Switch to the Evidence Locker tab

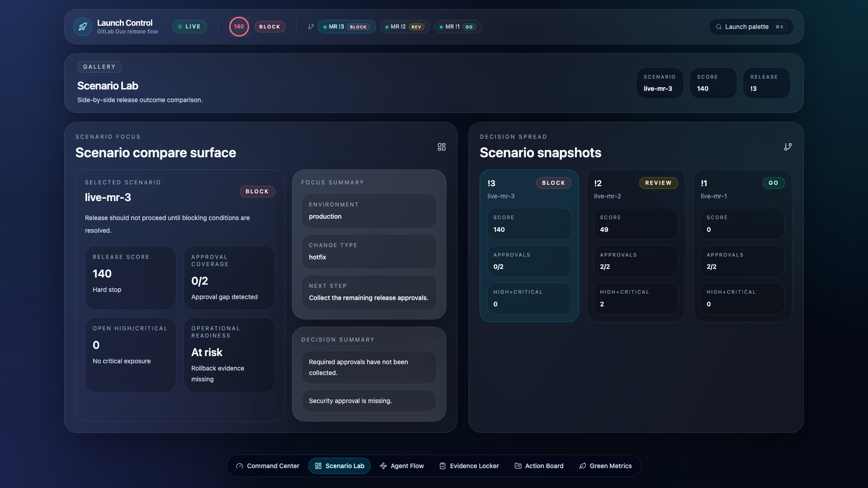[x=469, y=466]
